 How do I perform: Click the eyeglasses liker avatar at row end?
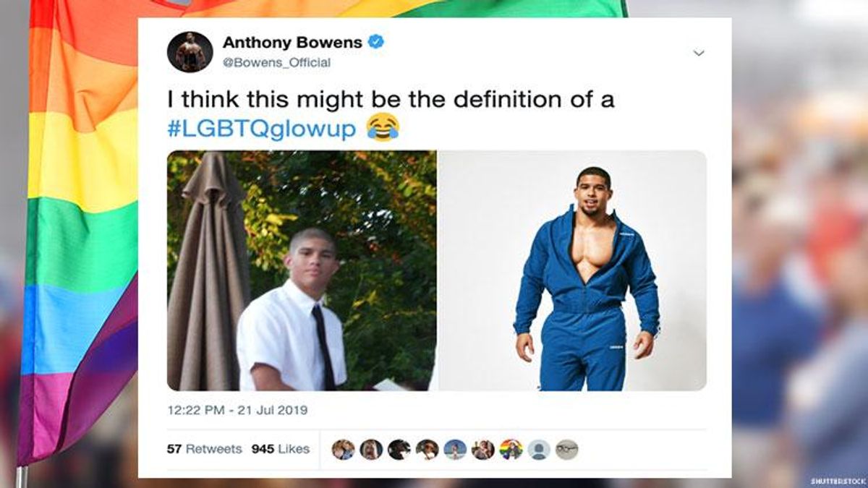[x=567, y=450]
